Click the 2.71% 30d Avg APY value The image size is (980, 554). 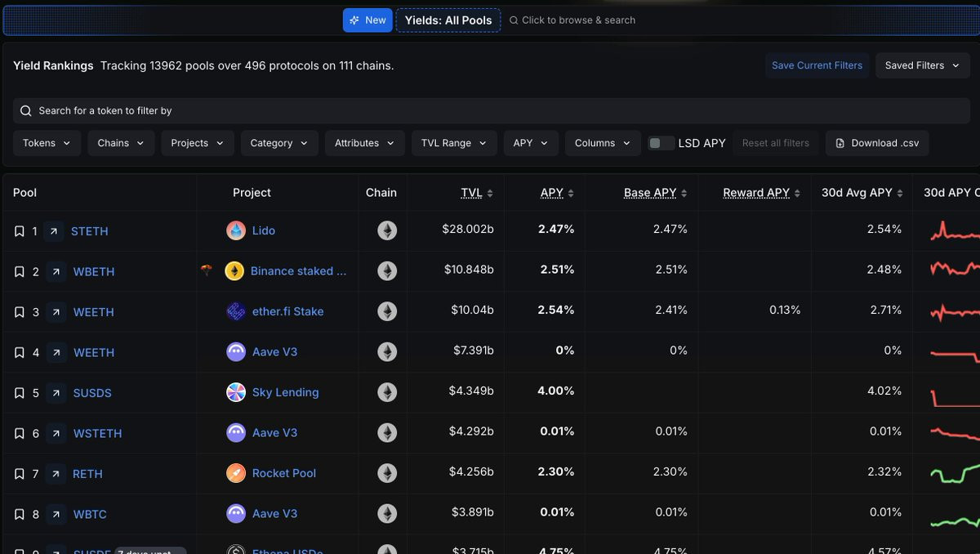tap(884, 311)
